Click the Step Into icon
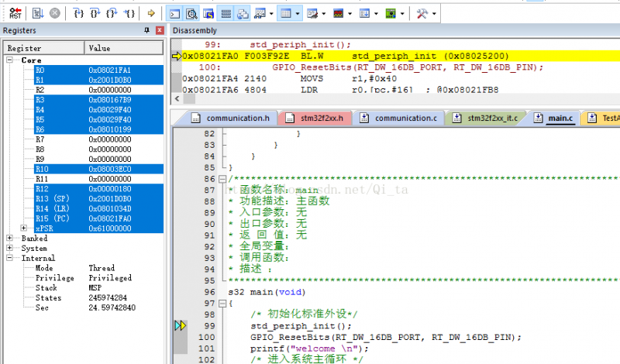 79,13
